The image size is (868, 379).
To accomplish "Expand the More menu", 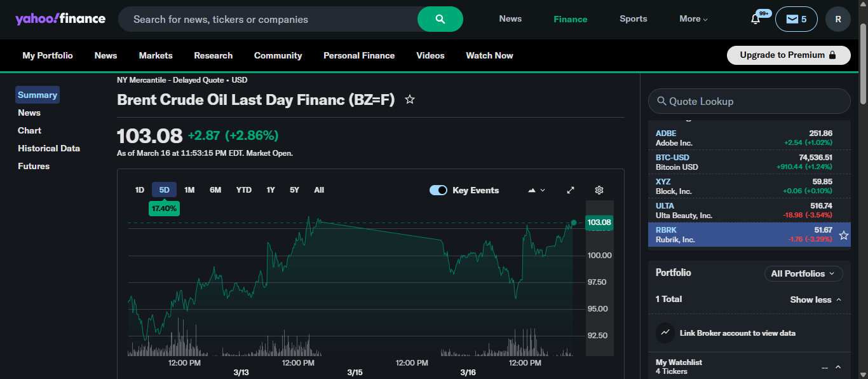I will 693,19.
